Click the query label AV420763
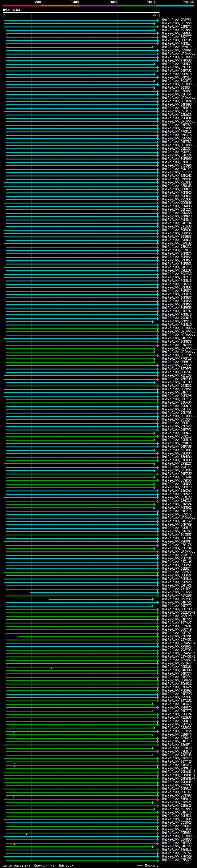 pos(11,10)
